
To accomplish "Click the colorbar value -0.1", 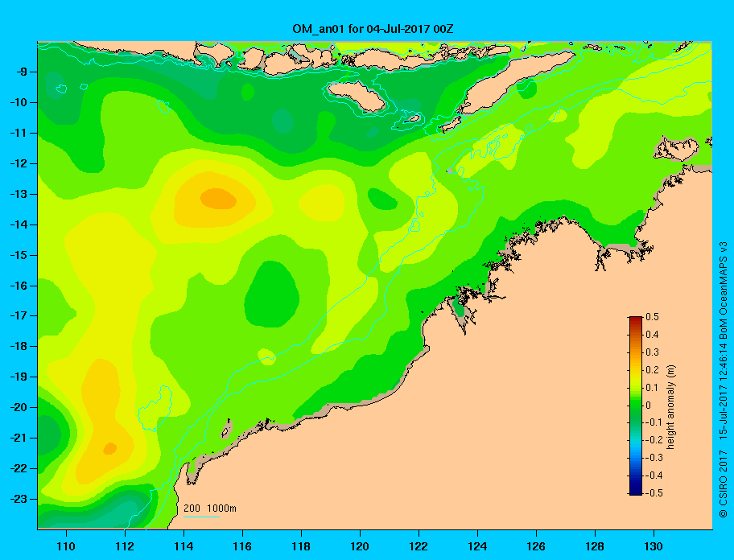I will point(654,422).
